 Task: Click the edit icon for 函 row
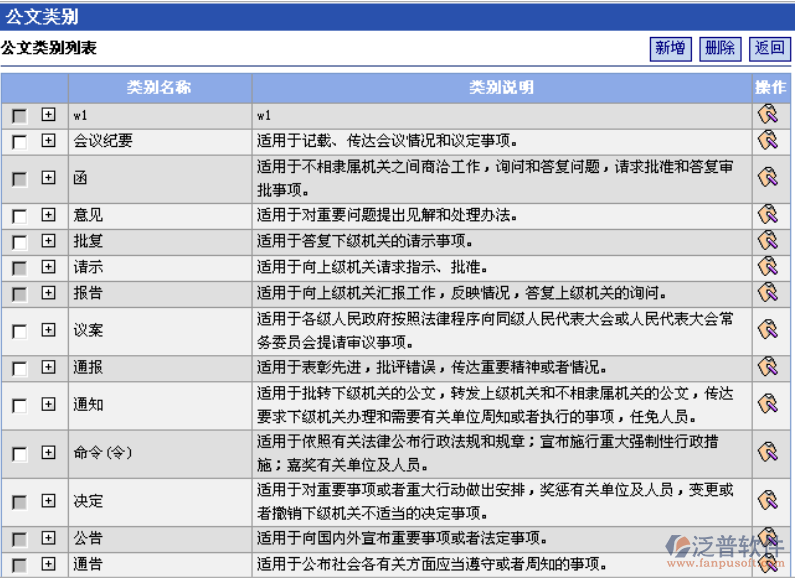point(767,178)
